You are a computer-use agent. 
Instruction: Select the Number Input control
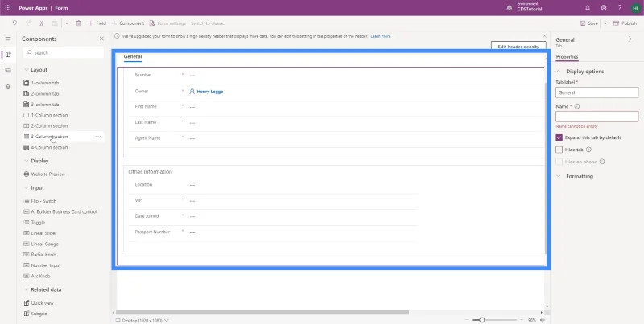43,265
